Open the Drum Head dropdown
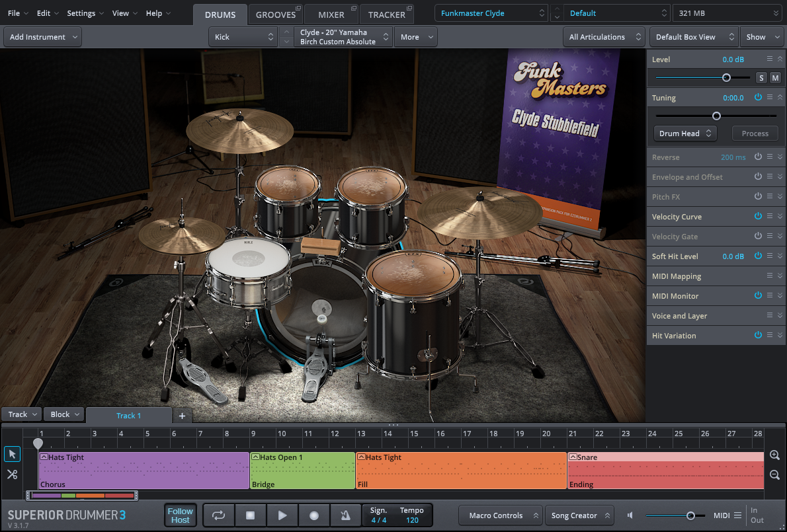The height and width of the screenshot is (532, 787). (x=685, y=133)
